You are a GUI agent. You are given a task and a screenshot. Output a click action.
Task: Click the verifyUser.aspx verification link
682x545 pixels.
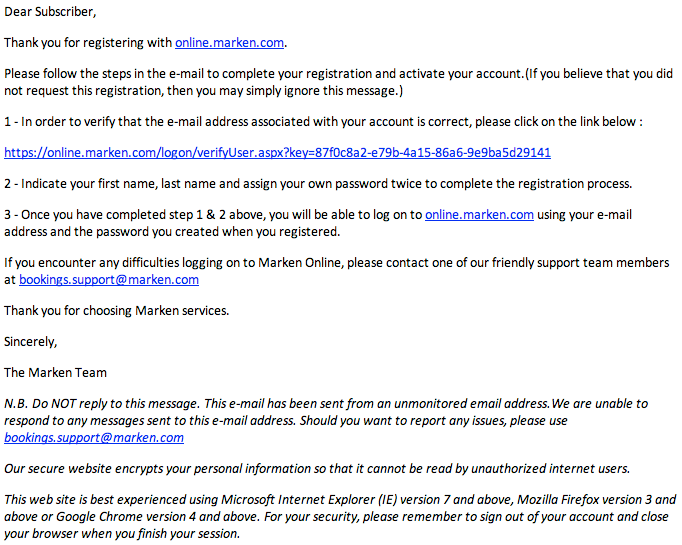[x=277, y=153]
